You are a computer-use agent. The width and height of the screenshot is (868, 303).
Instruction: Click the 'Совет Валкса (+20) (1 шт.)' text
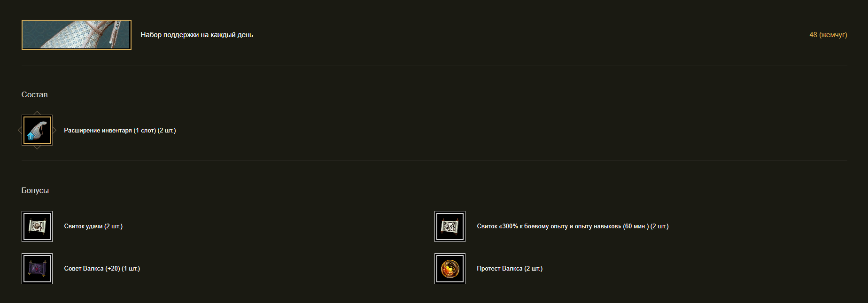tap(102, 269)
